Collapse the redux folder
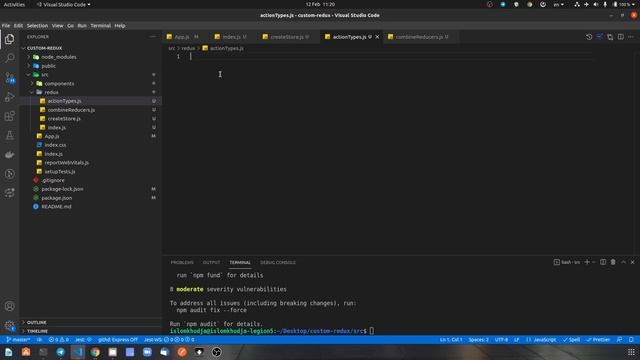640x360 pixels. pos(51,92)
